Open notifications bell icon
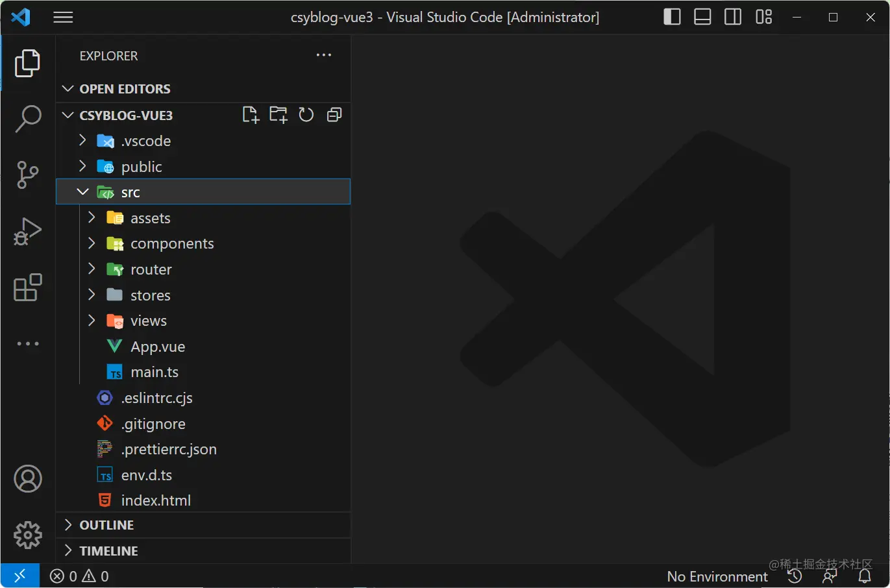Image resolution: width=890 pixels, height=588 pixels. coord(865,576)
